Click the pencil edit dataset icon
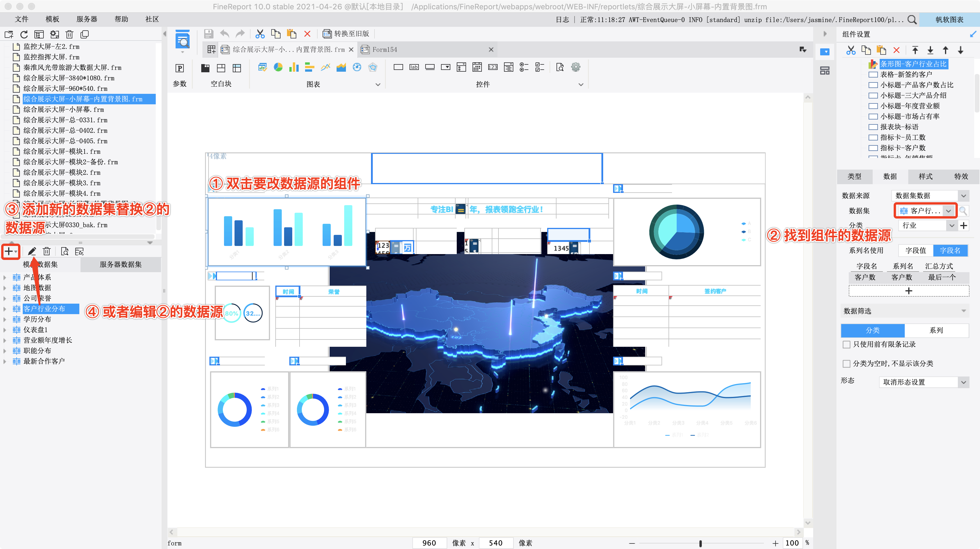The image size is (980, 549). (32, 251)
